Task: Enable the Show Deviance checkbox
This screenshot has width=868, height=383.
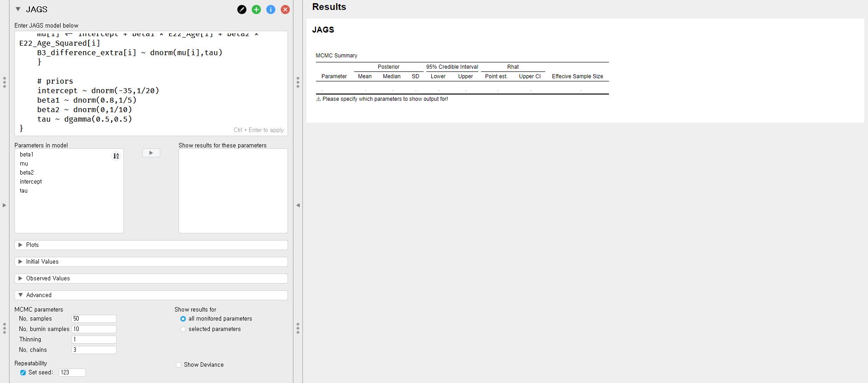Action: (x=179, y=365)
